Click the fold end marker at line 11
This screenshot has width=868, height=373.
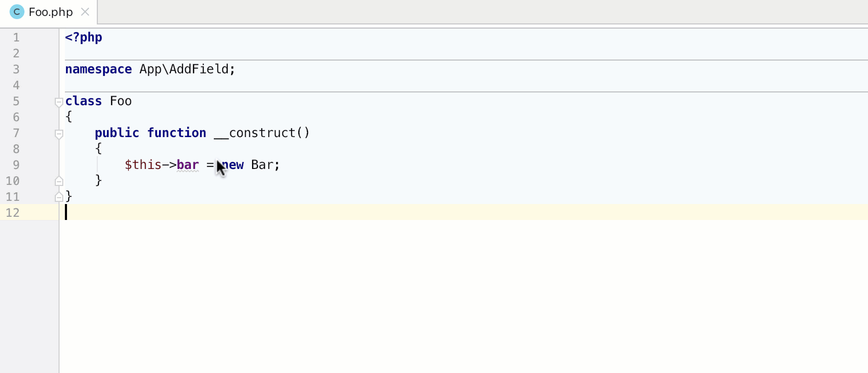59,197
